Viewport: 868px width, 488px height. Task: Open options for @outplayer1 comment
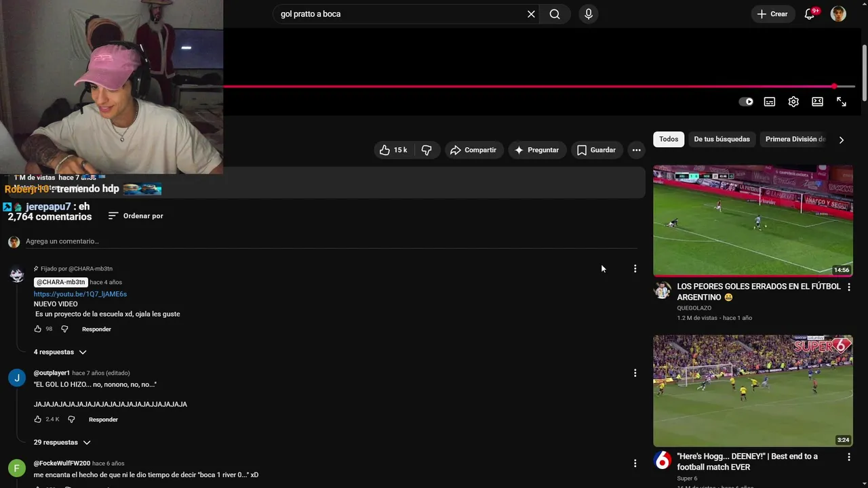(635, 373)
